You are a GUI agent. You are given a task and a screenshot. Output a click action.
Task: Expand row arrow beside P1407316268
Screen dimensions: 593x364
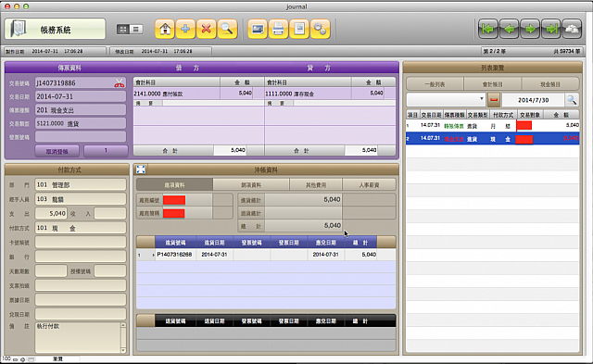(153, 255)
